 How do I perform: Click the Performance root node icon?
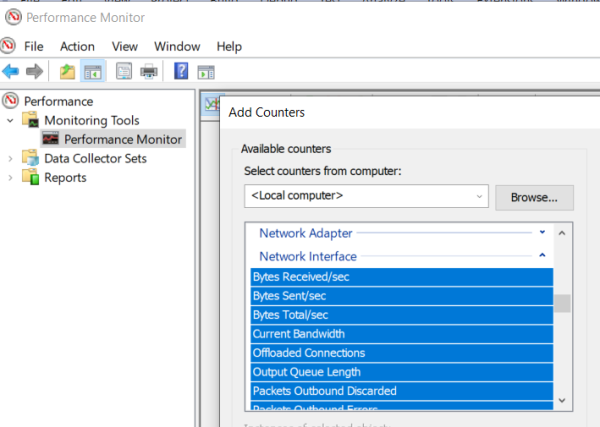pyautogui.click(x=10, y=101)
